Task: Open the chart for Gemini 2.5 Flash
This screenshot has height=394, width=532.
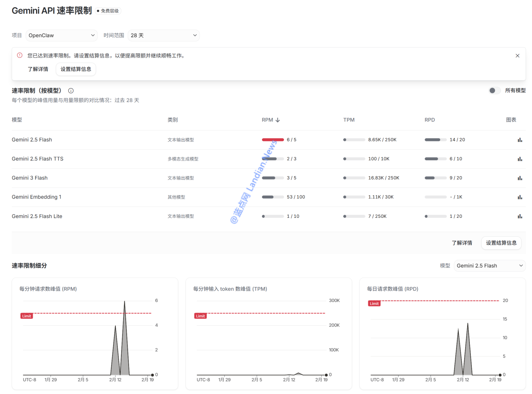Action: [x=520, y=140]
